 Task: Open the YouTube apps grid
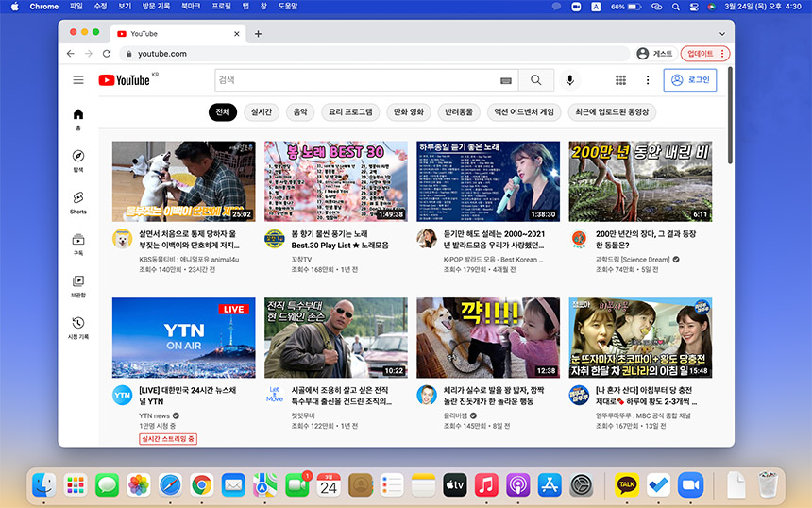pyautogui.click(x=620, y=80)
